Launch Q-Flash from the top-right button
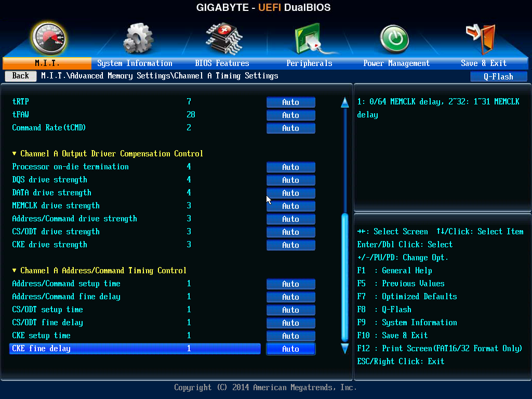 click(498, 77)
